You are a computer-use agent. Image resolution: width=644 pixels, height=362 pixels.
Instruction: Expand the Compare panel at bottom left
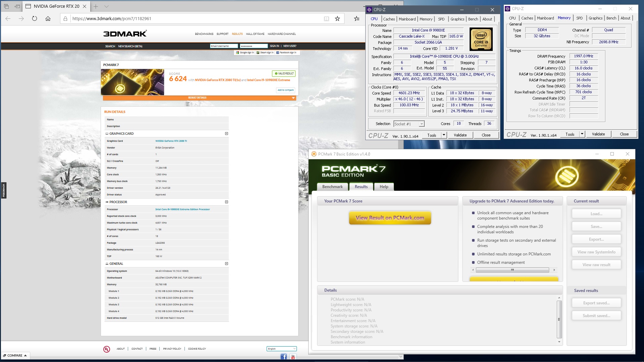[15, 355]
